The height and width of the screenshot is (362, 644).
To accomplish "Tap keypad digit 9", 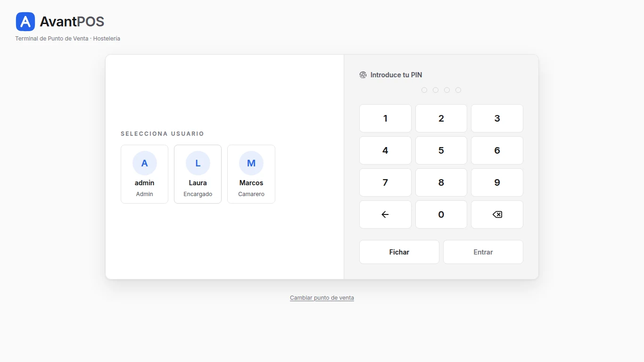I will [x=497, y=182].
